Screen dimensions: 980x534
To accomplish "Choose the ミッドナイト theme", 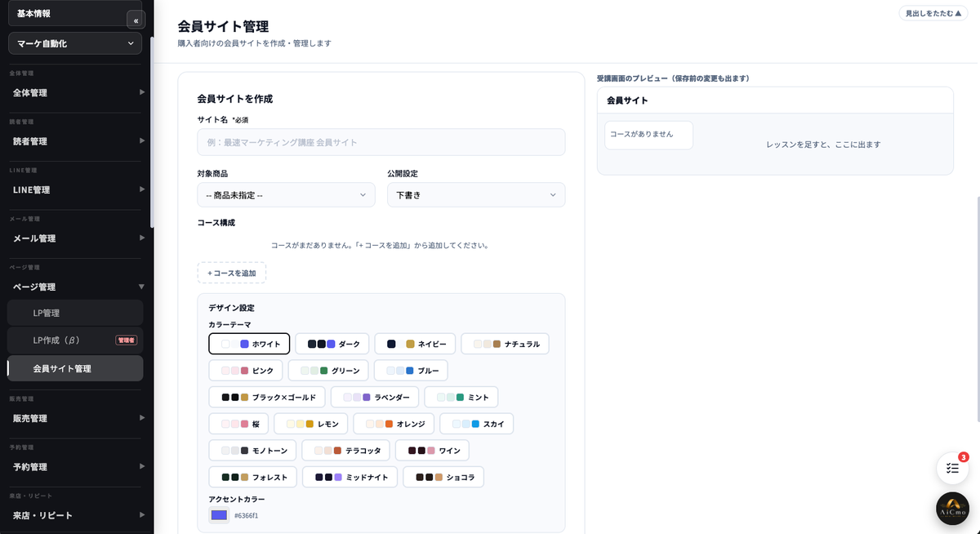I will click(350, 477).
